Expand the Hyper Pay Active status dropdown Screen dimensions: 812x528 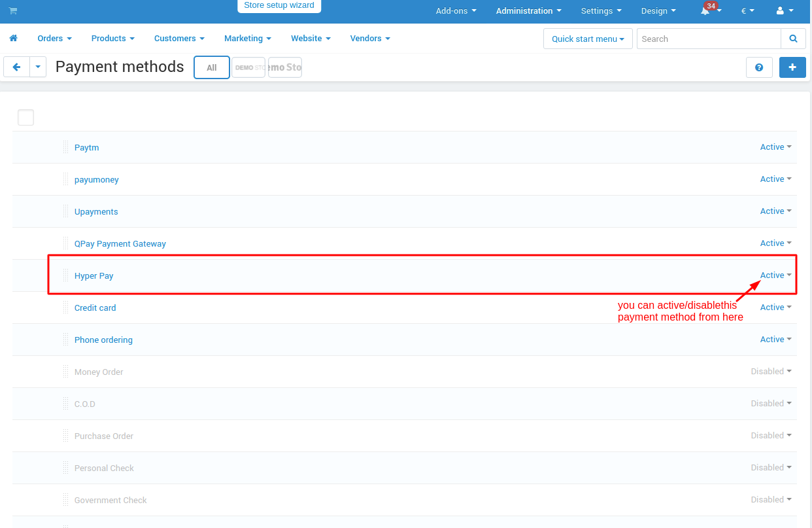pyautogui.click(x=775, y=275)
